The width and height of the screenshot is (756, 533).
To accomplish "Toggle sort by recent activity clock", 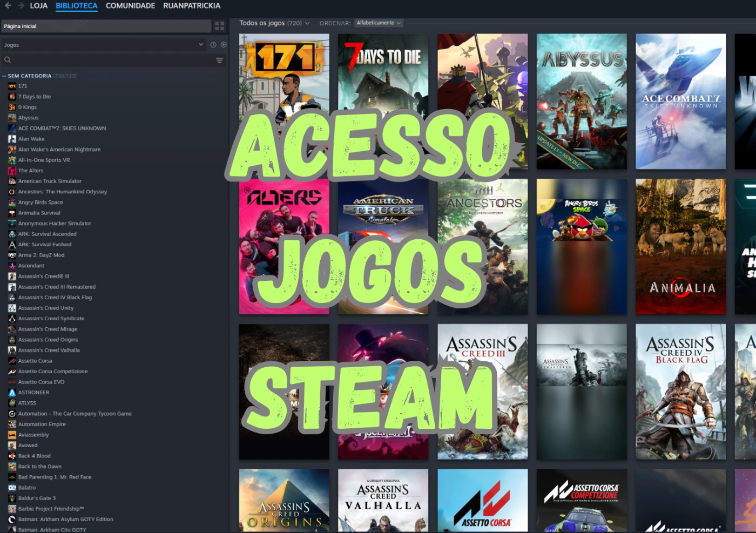I will (213, 45).
